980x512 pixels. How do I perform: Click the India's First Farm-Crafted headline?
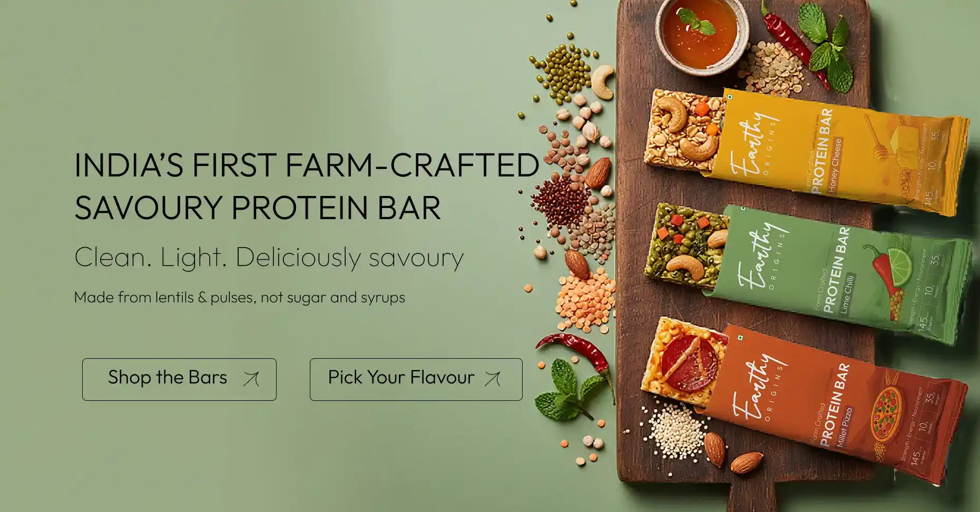[x=307, y=185]
